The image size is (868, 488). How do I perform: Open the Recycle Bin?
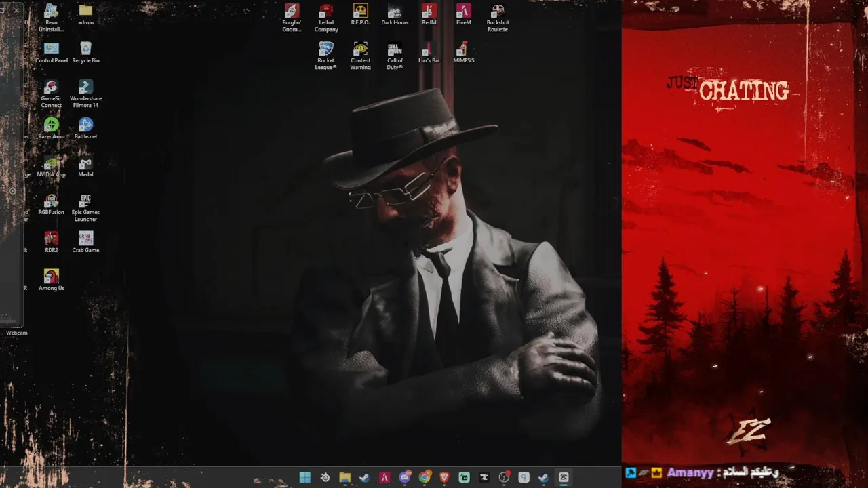(x=85, y=52)
